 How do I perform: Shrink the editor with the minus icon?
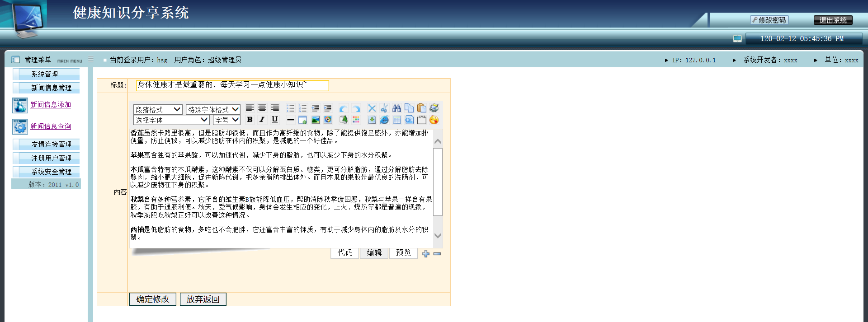tap(437, 254)
